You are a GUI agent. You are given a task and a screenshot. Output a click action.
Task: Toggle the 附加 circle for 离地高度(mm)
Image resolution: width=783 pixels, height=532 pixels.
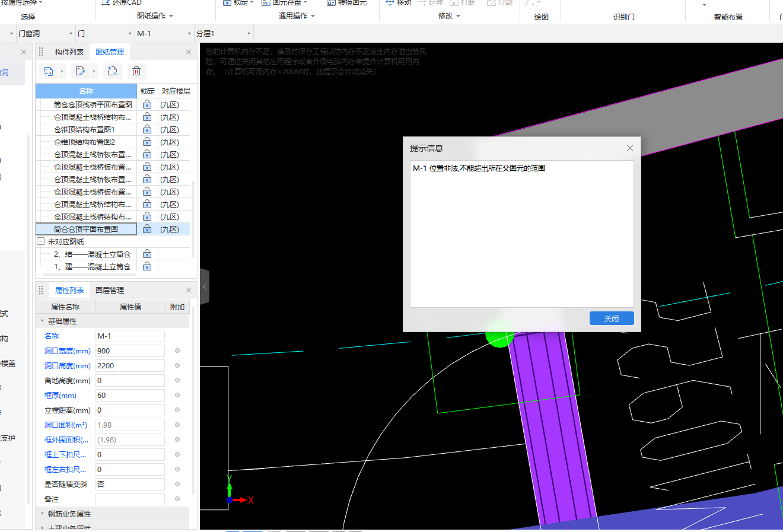point(177,381)
